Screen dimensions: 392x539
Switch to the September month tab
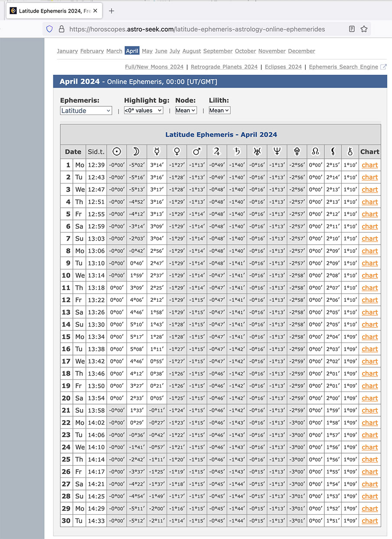click(x=218, y=51)
